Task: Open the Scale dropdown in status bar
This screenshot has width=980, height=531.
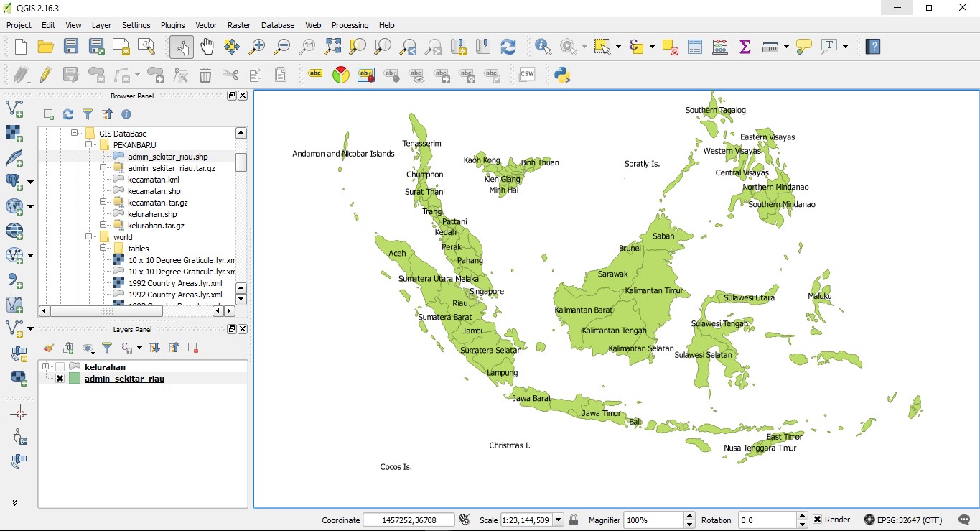Action: point(559,520)
